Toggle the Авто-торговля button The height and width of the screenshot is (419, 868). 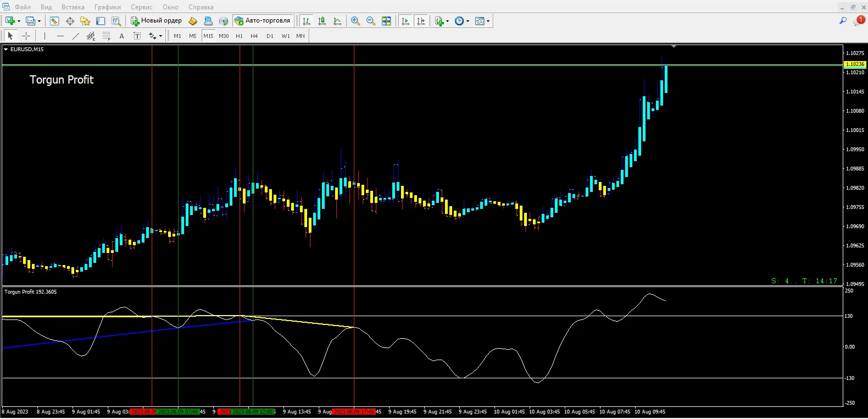263,21
